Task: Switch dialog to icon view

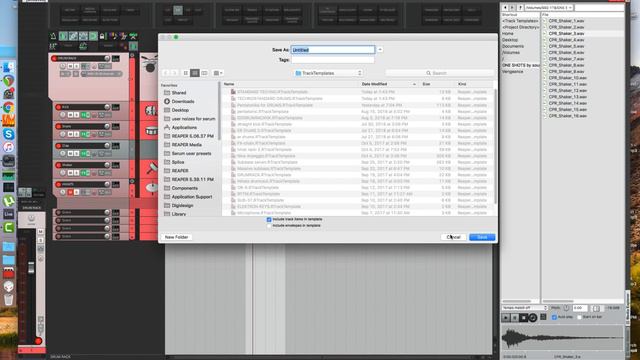Action: pos(186,73)
